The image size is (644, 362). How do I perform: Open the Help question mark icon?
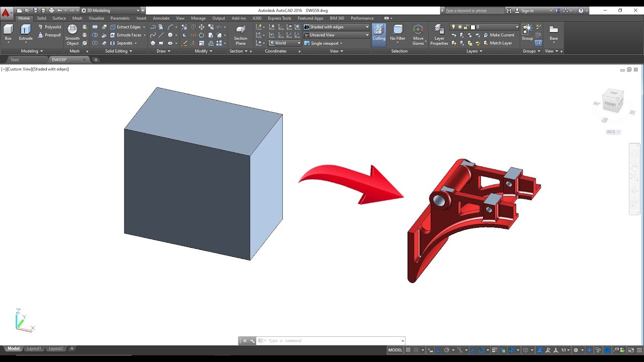pyautogui.click(x=581, y=11)
